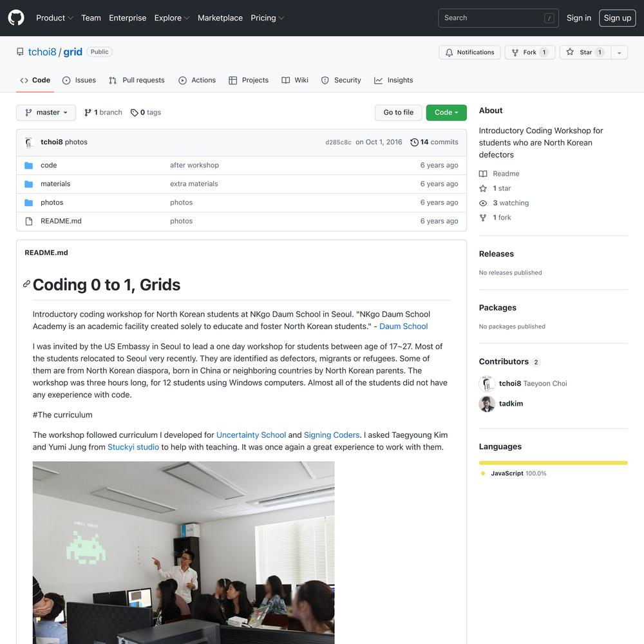Open the 'extra materials' commit message
The image size is (644, 644).
pyautogui.click(x=194, y=184)
